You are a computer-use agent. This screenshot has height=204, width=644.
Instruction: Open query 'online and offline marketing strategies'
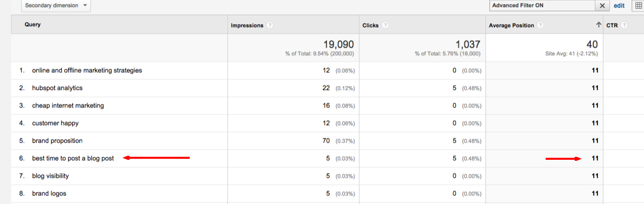(x=87, y=70)
